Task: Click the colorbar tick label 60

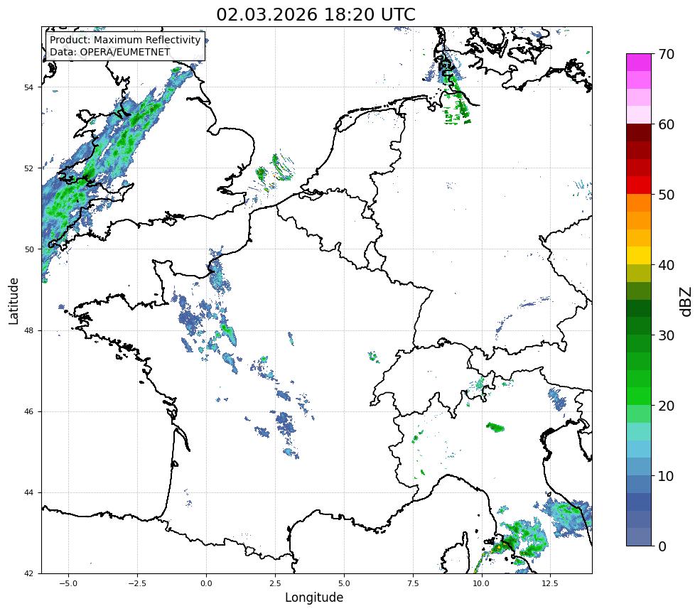Action: click(x=666, y=124)
